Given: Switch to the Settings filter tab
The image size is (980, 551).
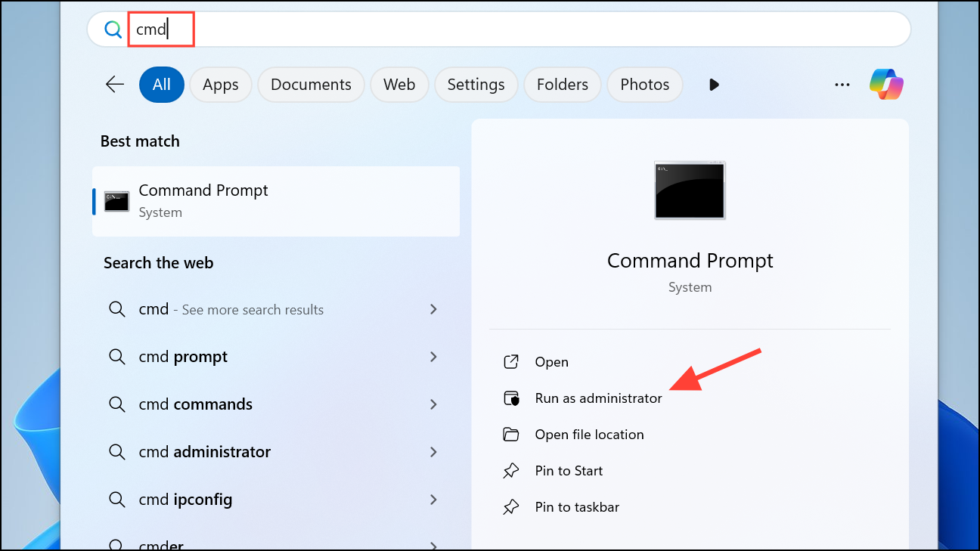Looking at the screenshot, I should click(x=476, y=85).
